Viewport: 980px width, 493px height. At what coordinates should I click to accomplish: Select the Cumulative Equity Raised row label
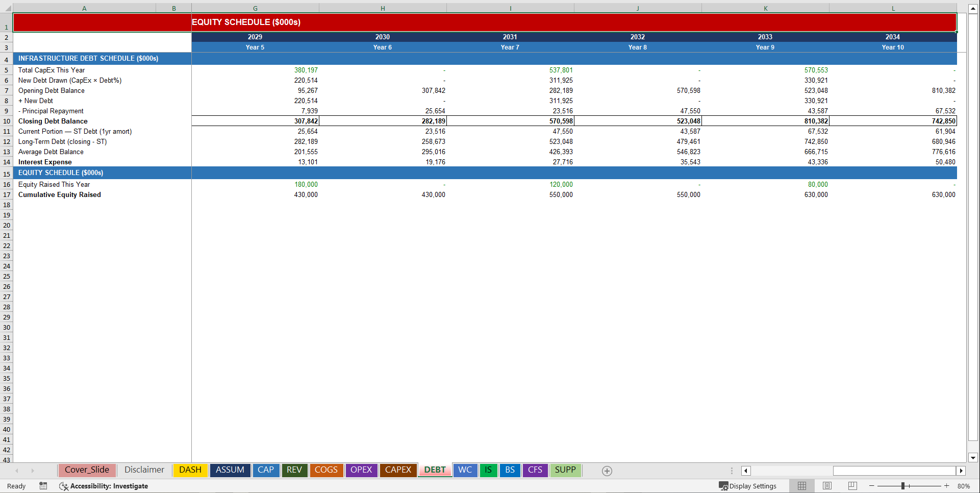60,194
